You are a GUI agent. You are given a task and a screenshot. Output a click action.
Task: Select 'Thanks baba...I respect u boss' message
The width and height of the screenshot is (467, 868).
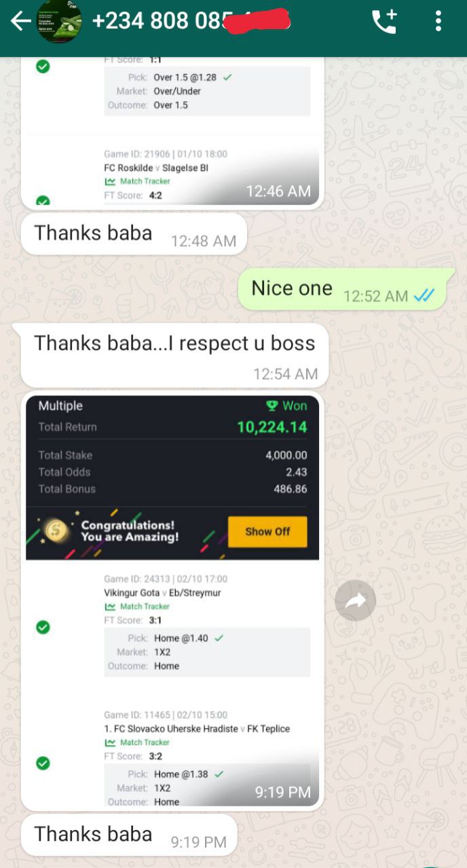[x=174, y=355]
